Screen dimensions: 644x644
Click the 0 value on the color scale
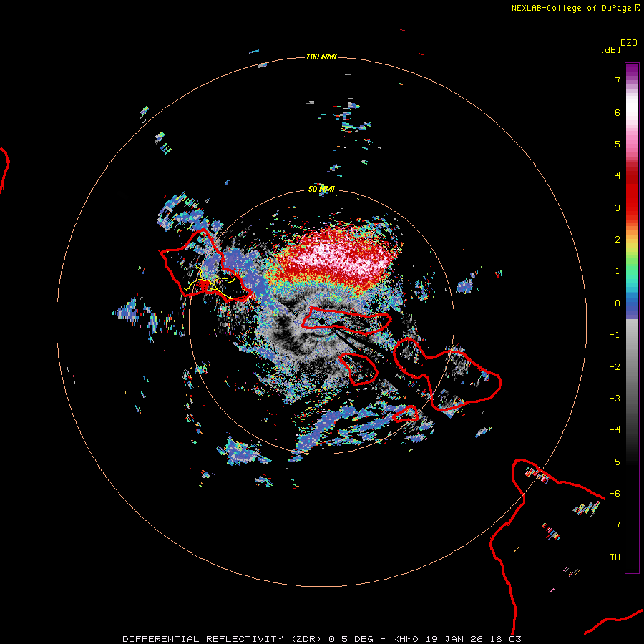pyautogui.click(x=618, y=303)
